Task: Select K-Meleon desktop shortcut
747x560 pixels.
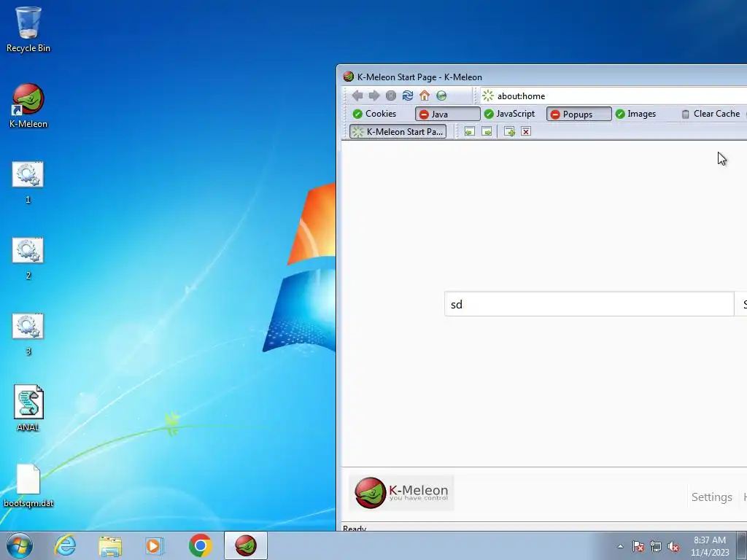Action: (x=28, y=106)
